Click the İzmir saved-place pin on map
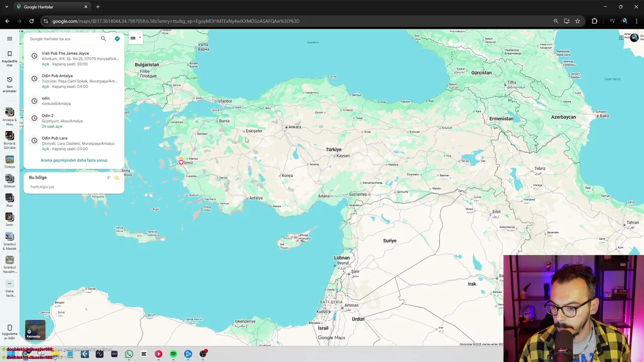This screenshot has height=362, width=644. (181, 161)
